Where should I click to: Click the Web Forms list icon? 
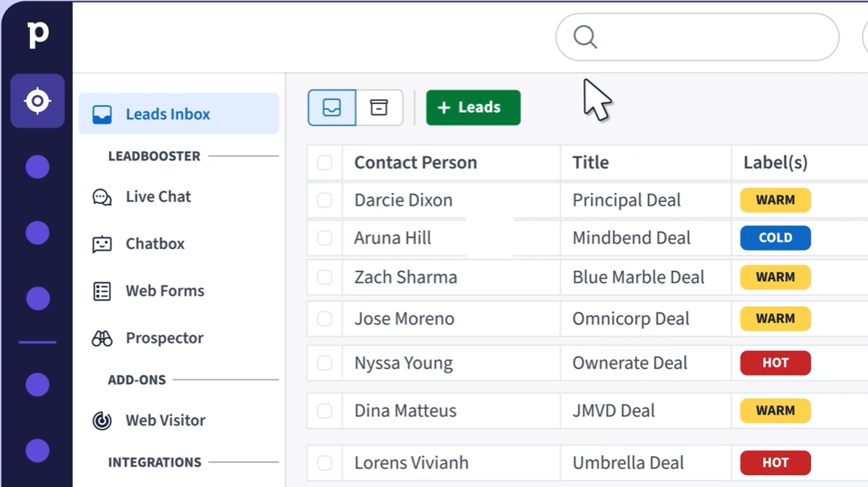tap(102, 291)
